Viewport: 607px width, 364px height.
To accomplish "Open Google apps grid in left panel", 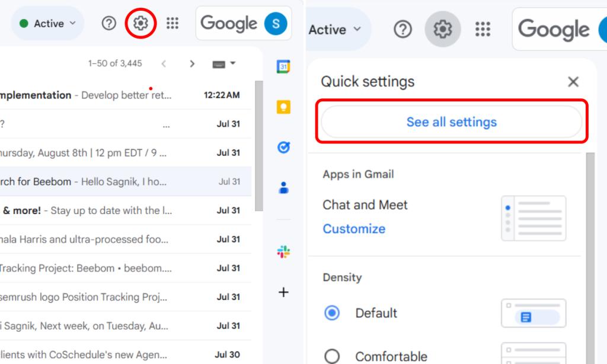I will (172, 23).
